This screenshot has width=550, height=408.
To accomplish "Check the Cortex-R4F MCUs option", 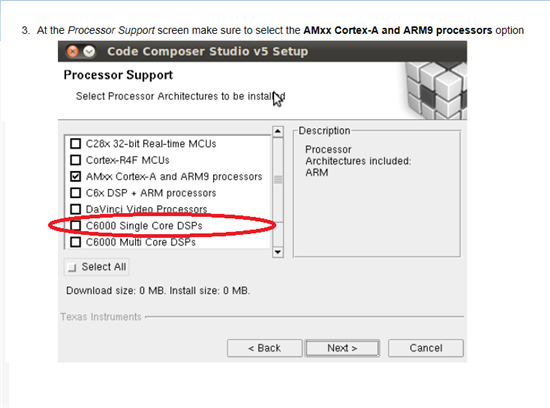I will tap(75, 160).
